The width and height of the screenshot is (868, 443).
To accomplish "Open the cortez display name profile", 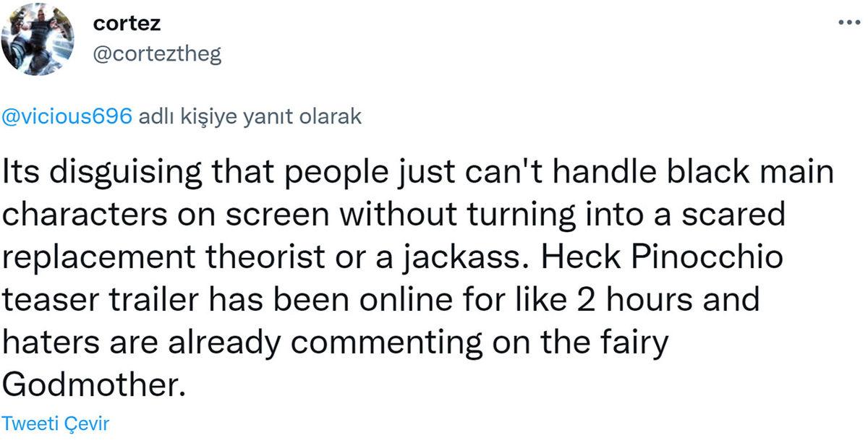I will 127,23.
